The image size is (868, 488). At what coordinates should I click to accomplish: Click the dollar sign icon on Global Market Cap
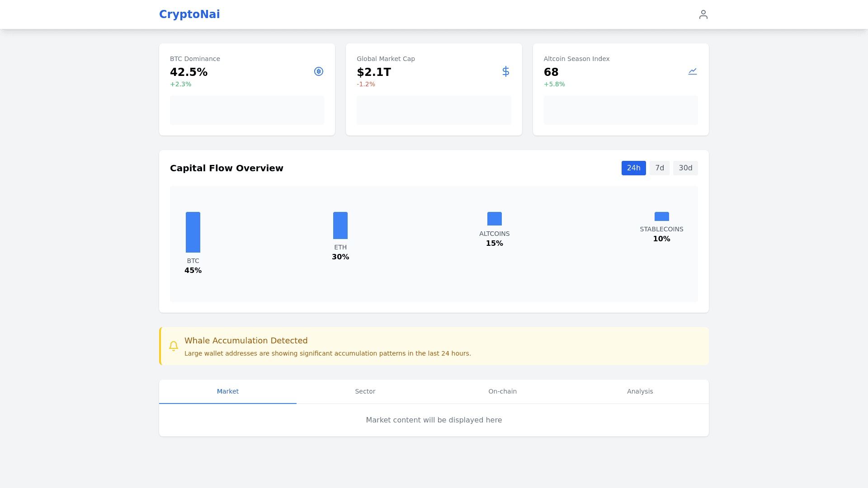tap(505, 71)
